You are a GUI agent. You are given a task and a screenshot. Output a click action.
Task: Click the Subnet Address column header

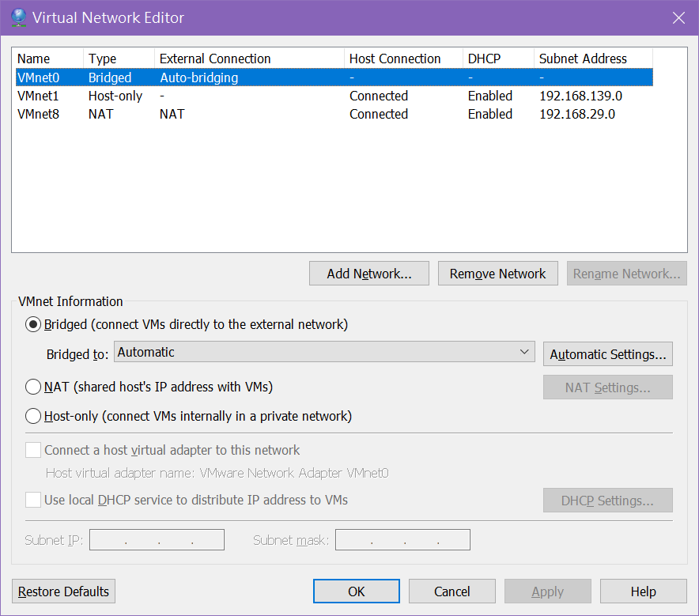(x=594, y=59)
